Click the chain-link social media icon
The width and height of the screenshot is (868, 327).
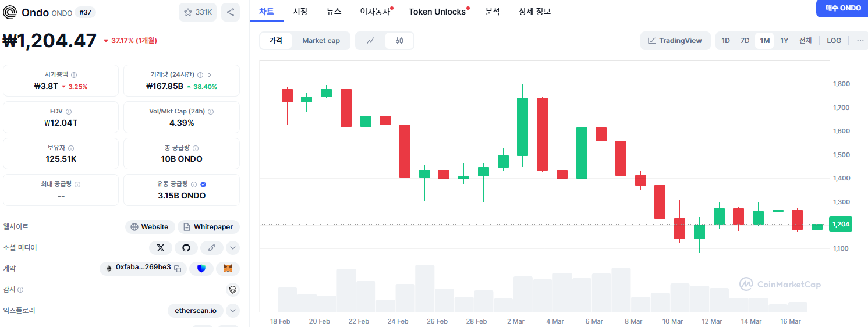coord(212,248)
